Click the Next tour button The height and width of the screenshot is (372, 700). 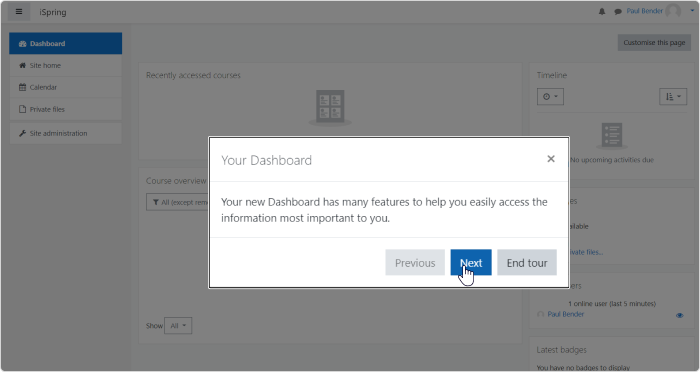(471, 263)
